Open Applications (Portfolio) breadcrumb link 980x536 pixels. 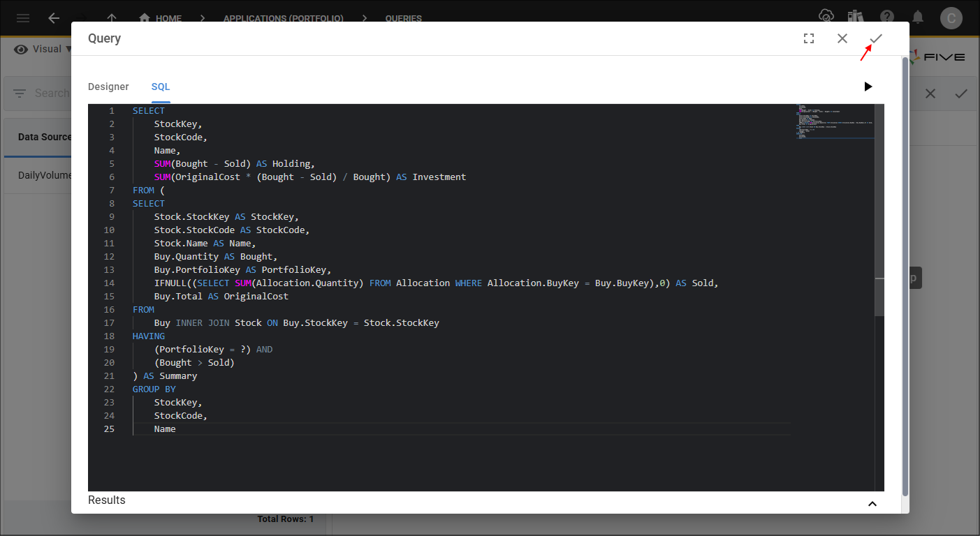[x=283, y=18]
